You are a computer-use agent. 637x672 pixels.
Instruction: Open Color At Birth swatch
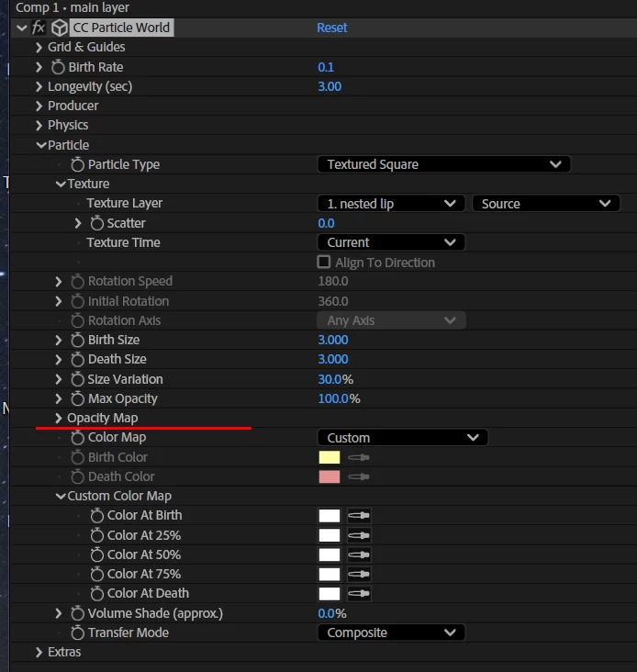pos(330,516)
